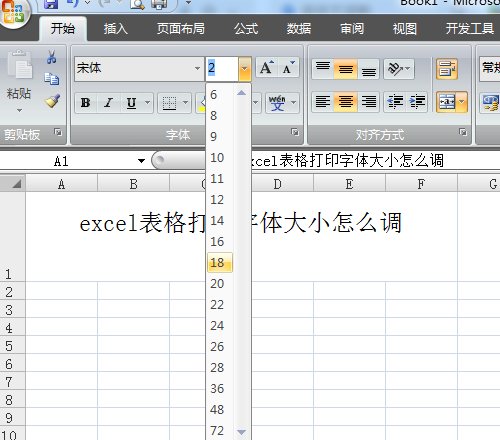500x440 pixels.
Task: Open paste options dropdown arrow
Action: [x=19, y=110]
